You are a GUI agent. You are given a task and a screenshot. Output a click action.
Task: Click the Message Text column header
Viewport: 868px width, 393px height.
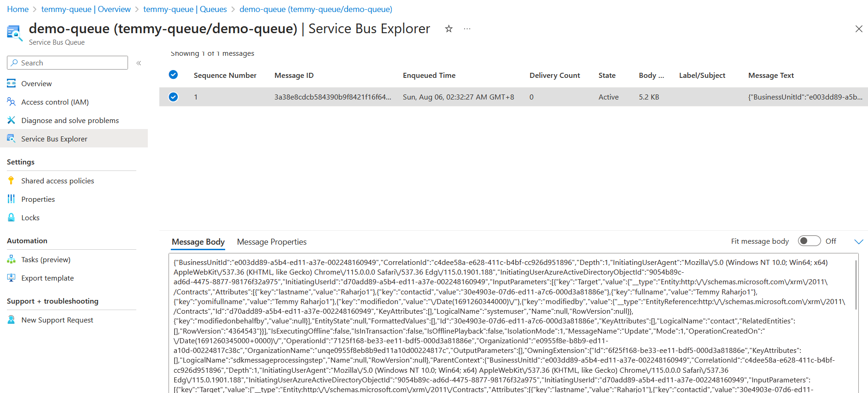pyautogui.click(x=771, y=75)
